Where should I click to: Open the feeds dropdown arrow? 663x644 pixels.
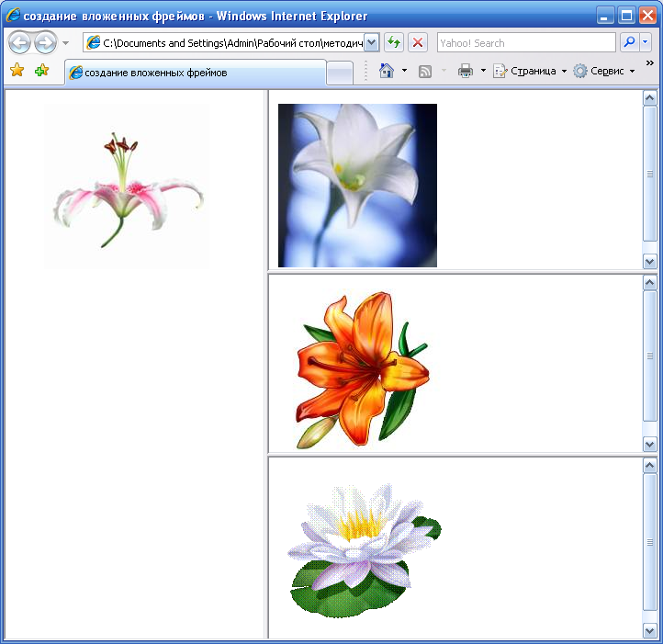444,71
